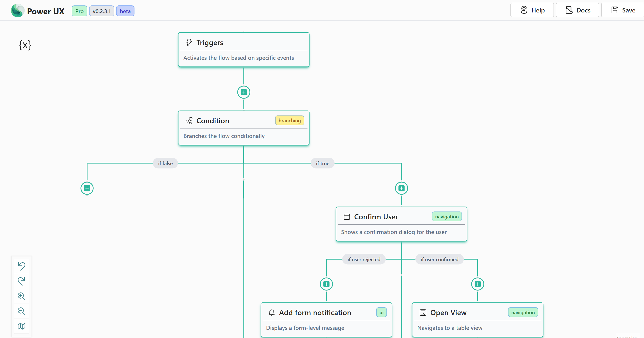Add step under if user confirmed
The height and width of the screenshot is (338, 644).
pos(478,284)
